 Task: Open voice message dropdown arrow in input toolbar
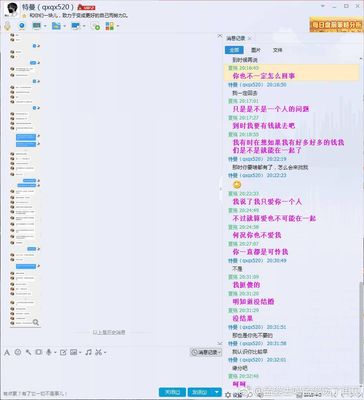tap(55, 352)
